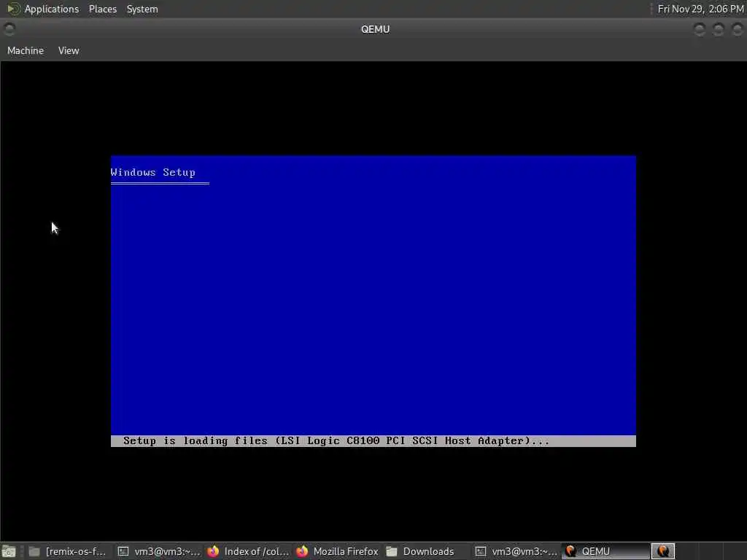The image size is (747, 560).
Task: Switch to first vm3@vm3 terminal taskbar item
Action: pyautogui.click(x=158, y=551)
